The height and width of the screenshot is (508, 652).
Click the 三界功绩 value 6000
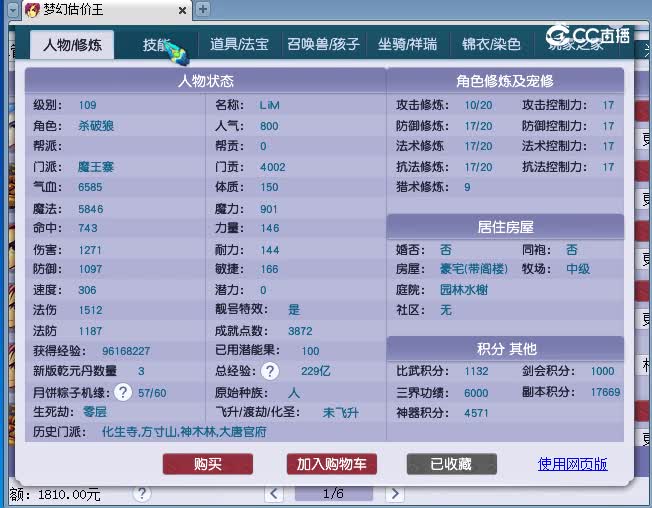coord(477,393)
